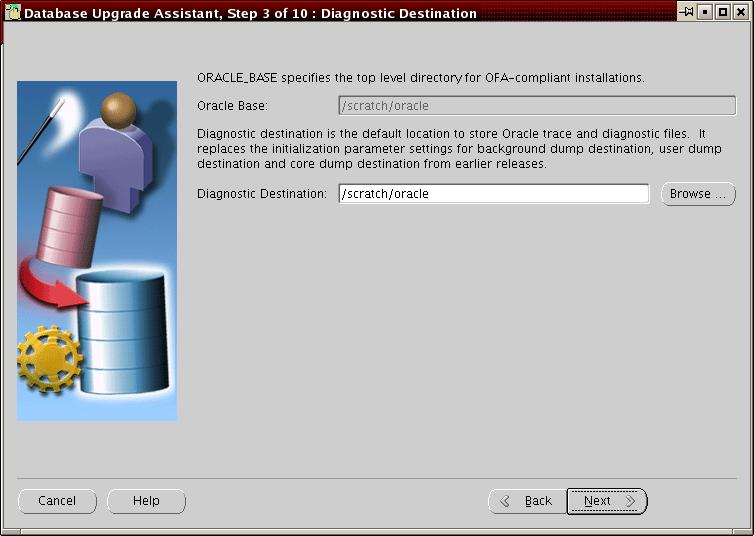
Task: Click the Oracle Base label
Action: pyautogui.click(x=232, y=106)
